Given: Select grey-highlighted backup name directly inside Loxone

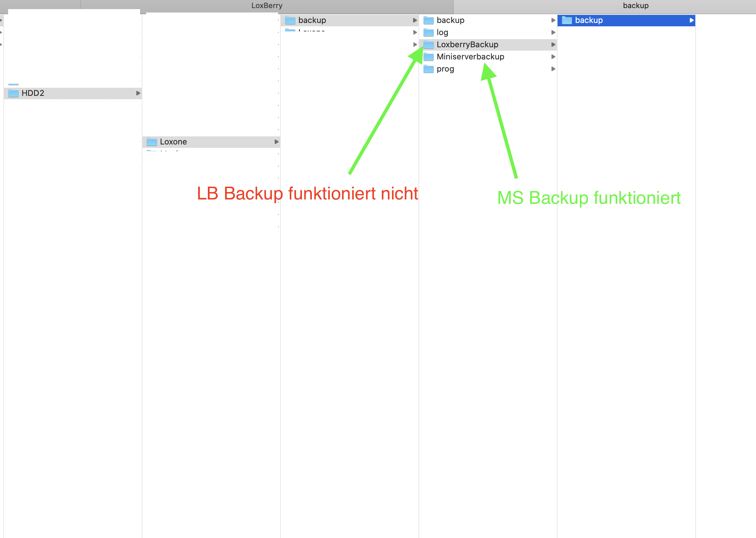Looking at the screenshot, I should click(x=312, y=20).
